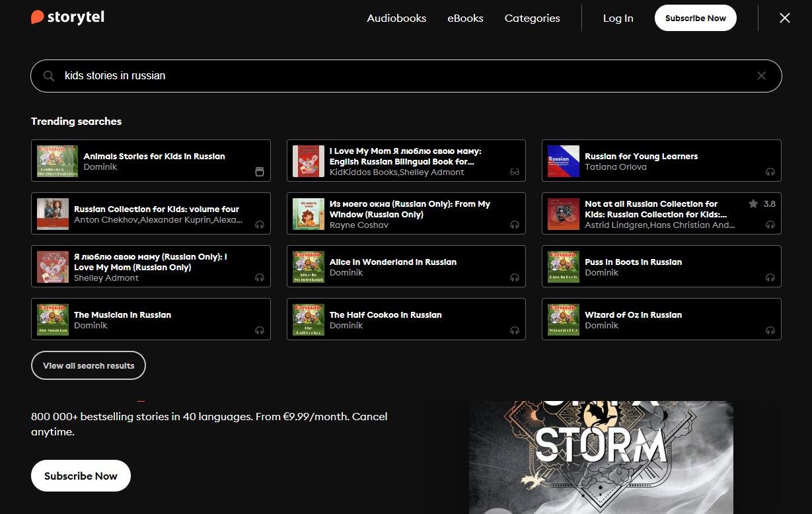
Task: Click the headphones icon on Russian for Young Learners
Action: (770, 172)
